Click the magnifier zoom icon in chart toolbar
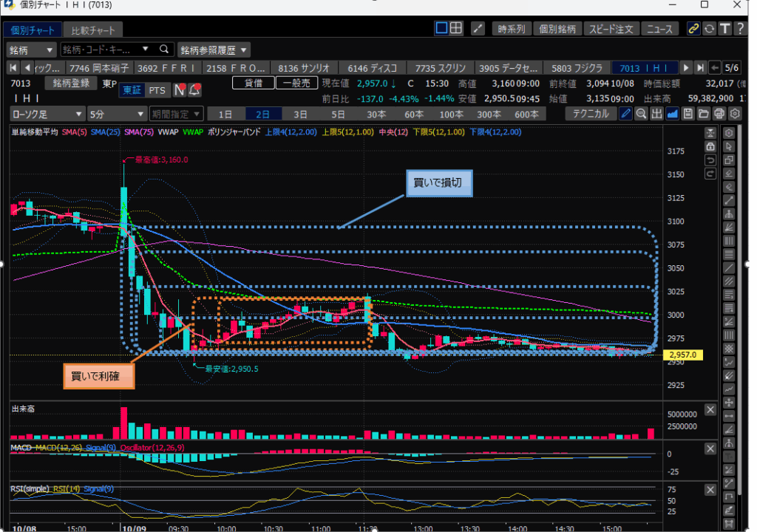The height and width of the screenshot is (532, 757). pyautogui.click(x=641, y=114)
